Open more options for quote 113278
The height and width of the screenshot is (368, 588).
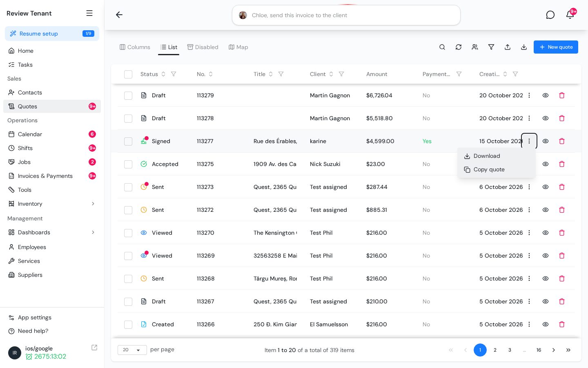coord(529,118)
